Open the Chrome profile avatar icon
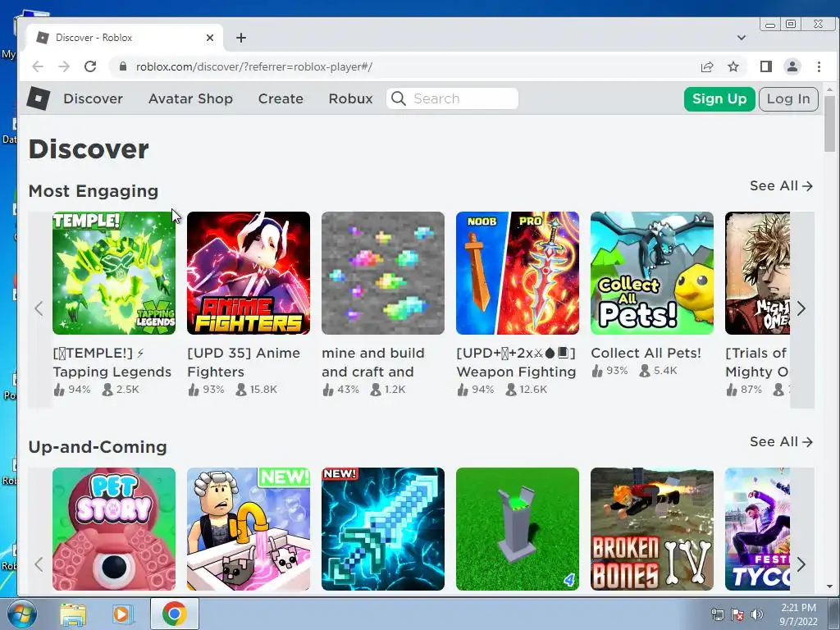The image size is (840, 630). [x=792, y=66]
